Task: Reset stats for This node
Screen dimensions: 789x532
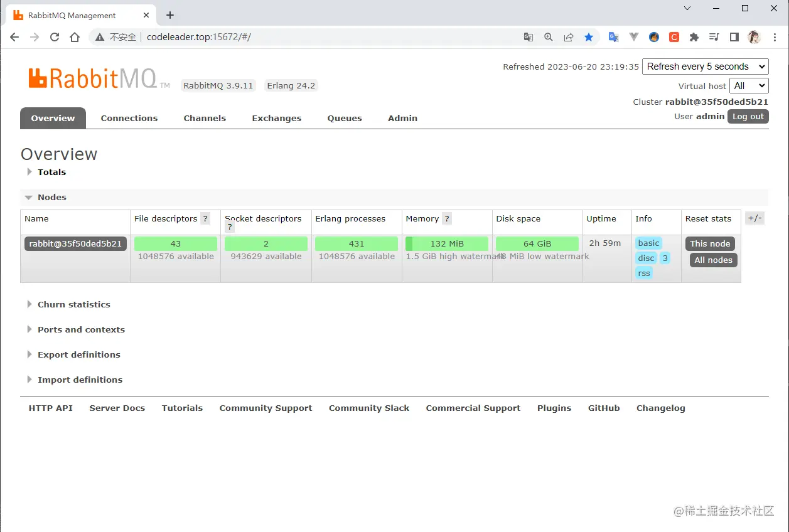Action: tap(710, 243)
